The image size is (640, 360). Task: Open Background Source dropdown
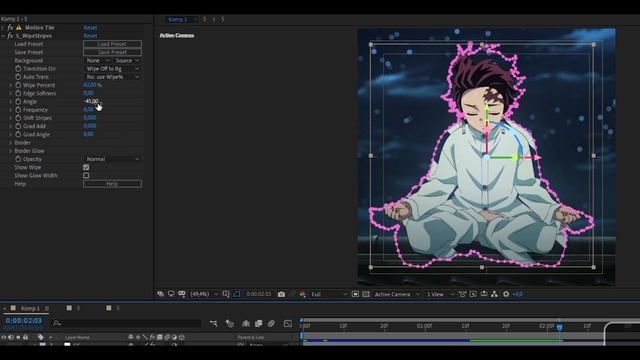[x=127, y=60]
